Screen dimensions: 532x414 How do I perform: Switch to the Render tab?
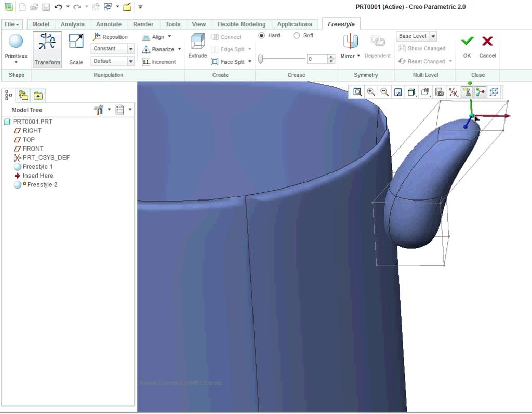point(143,24)
